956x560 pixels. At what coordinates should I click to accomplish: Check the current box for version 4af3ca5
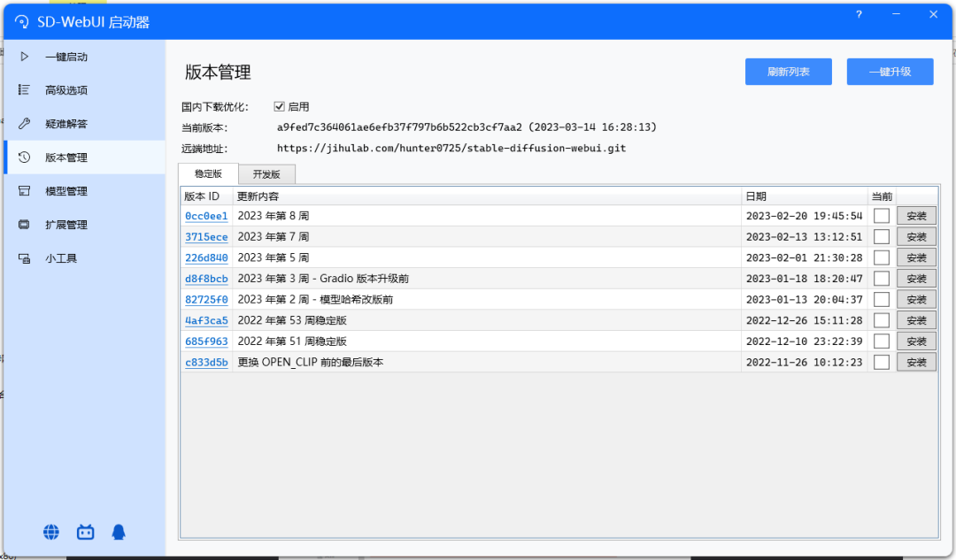tap(882, 320)
